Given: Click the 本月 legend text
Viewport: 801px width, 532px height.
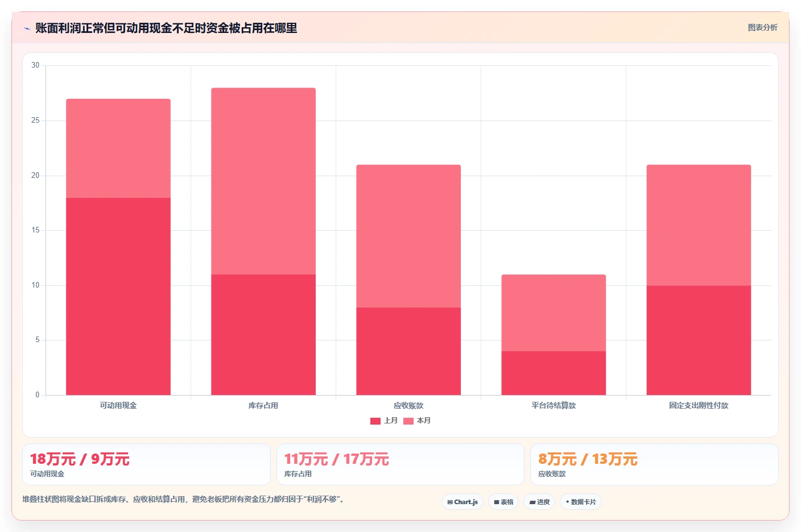Looking at the screenshot, I should [424, 421].
